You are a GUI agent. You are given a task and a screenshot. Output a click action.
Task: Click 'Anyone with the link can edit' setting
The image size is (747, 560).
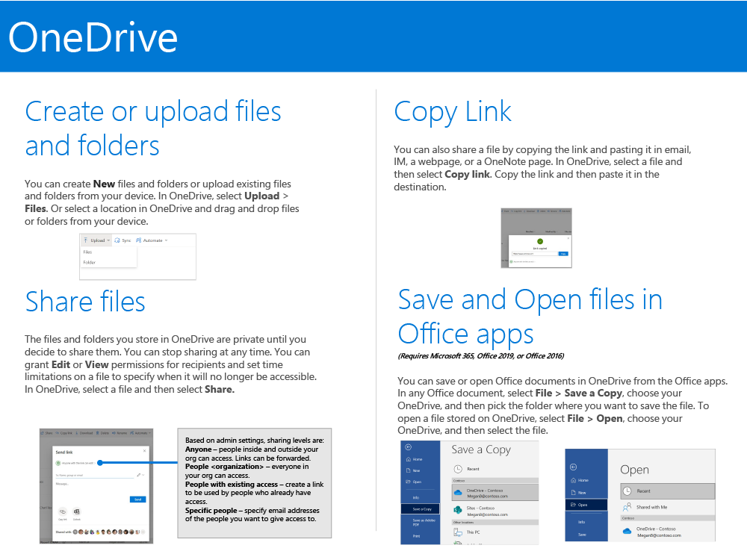(75, 464)
